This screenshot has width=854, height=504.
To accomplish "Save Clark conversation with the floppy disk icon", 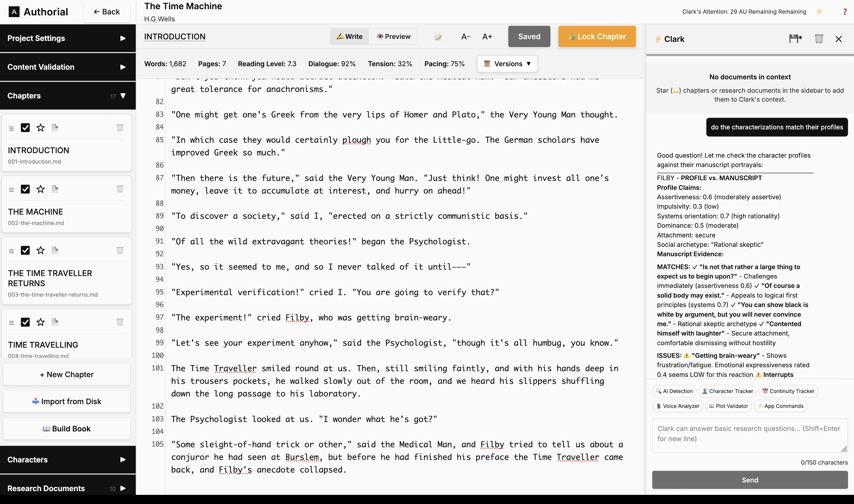I will pyautogui.click(x=795, y=38).
